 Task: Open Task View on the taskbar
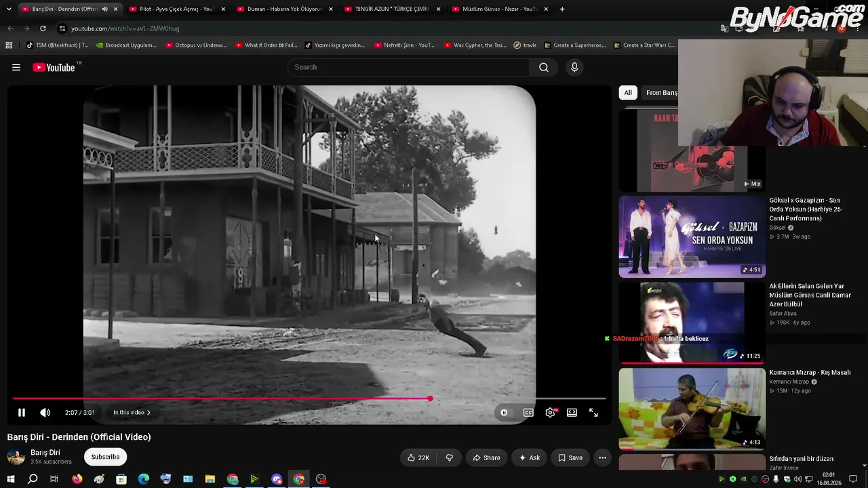point(54,479)
